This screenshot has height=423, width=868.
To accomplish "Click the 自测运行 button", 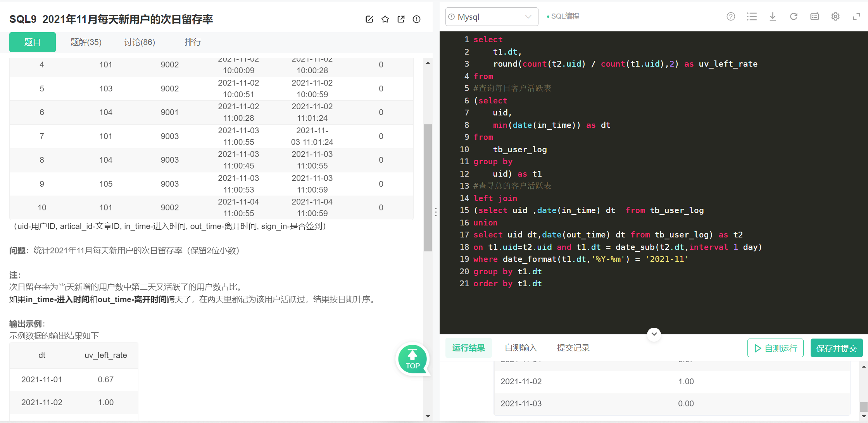I will 775,348.
